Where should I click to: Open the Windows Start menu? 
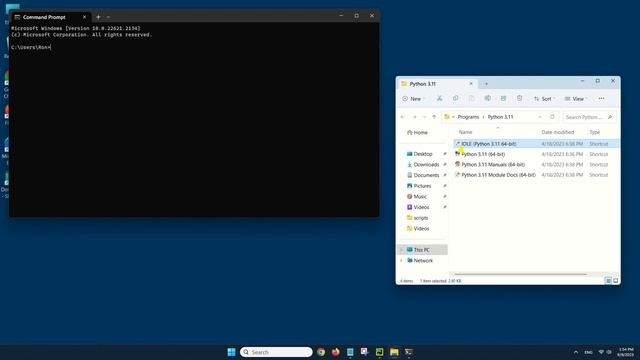click(231, 352)
